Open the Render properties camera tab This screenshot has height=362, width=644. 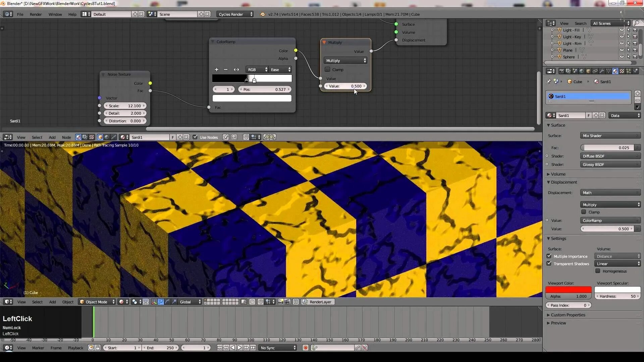[561, 71]
